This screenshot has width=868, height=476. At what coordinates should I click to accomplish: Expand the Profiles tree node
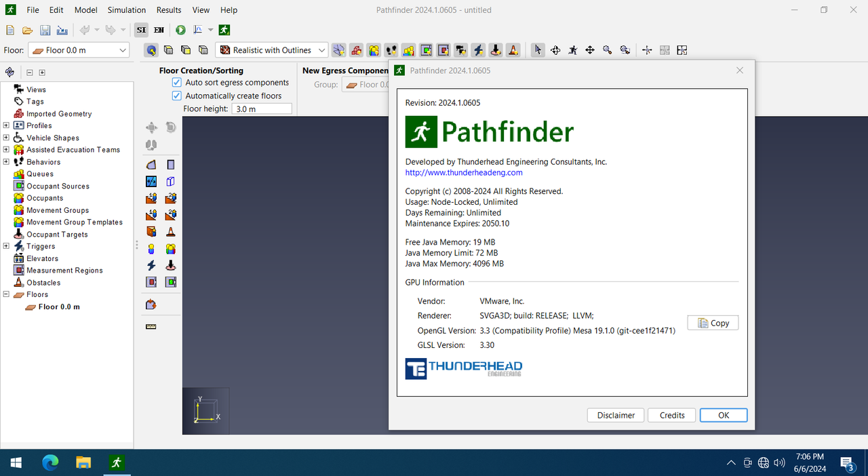pos(6,125)
